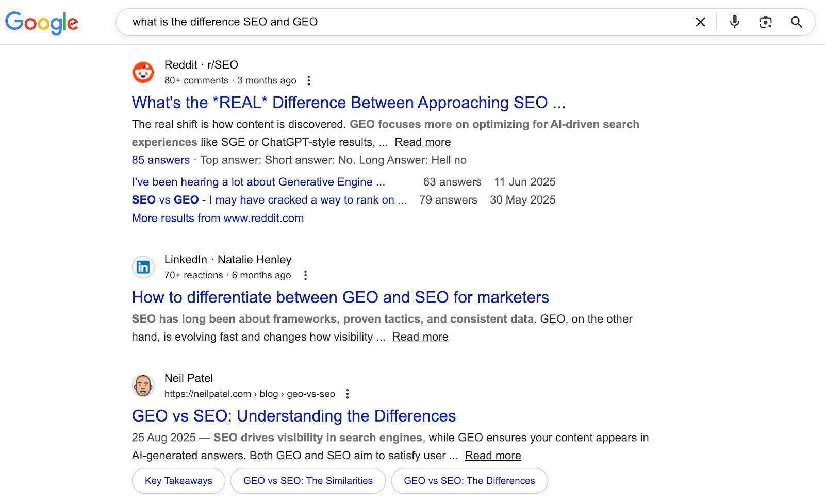Open the "85 answers" link
The image size is (825, 504).
point(161,160)
